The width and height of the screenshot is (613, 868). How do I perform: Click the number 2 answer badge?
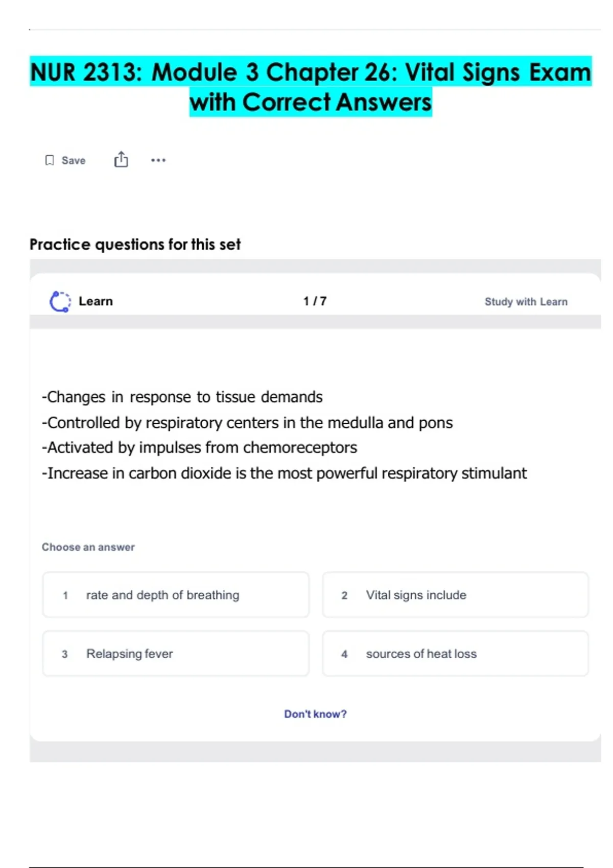pos(344,595)
